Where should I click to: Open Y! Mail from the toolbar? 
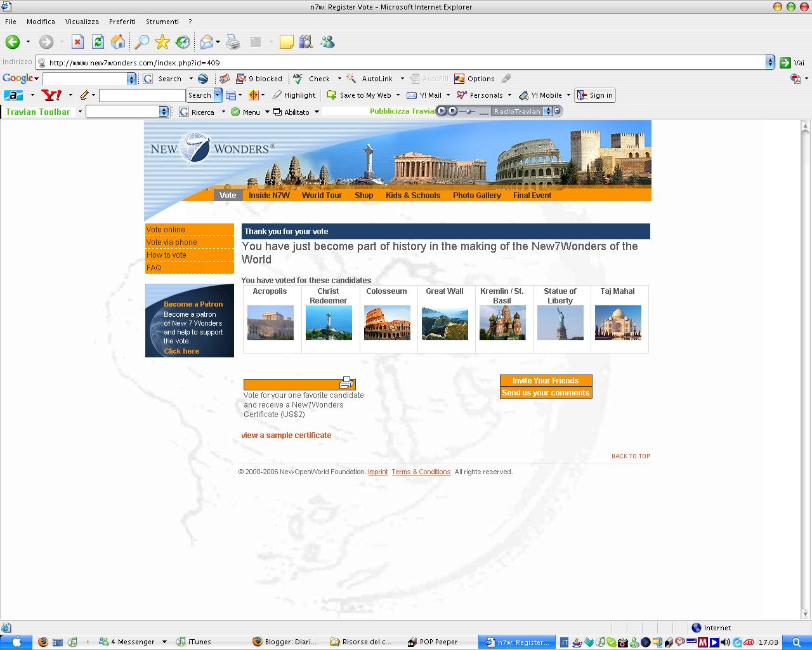pos(424,95)
